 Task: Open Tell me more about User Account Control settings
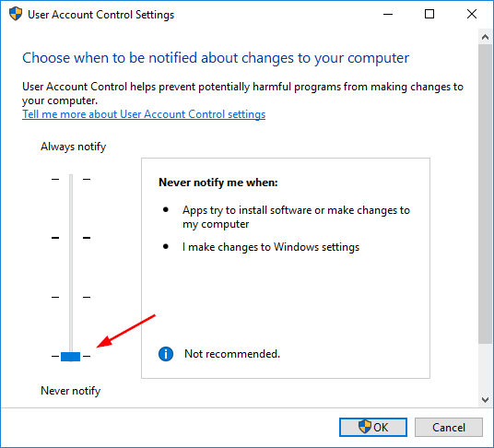click(144, 114)
